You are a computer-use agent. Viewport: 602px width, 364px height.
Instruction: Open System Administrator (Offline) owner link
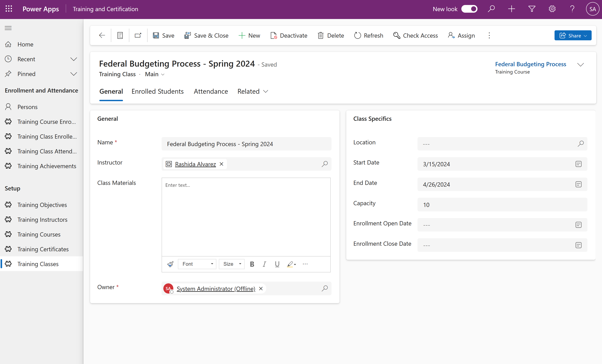(x=216, y=289)
